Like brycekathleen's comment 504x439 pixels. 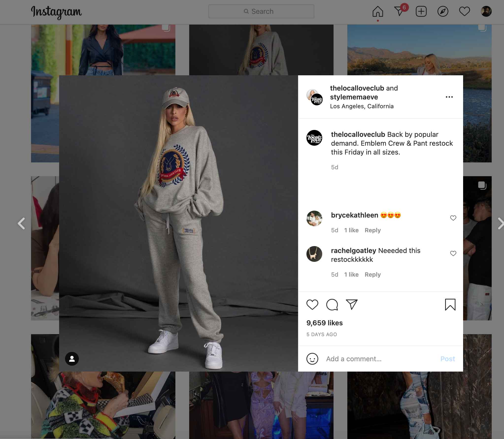[453, 218]
